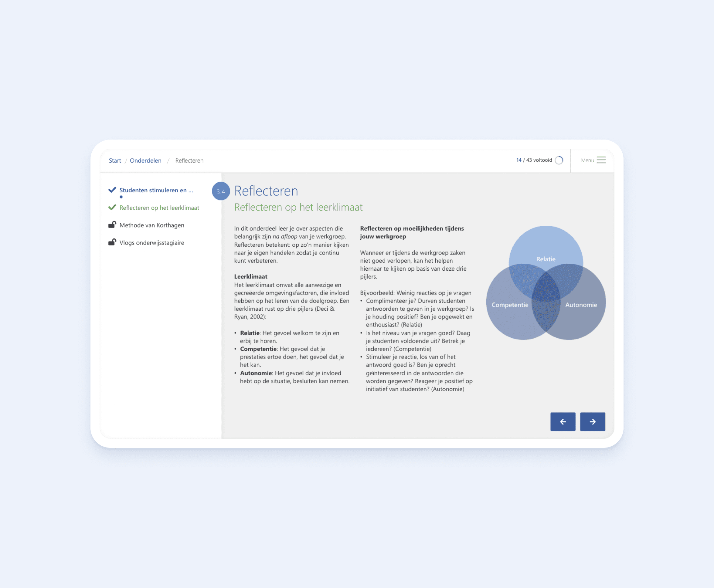Image resolution: width=714 pixels, height=588 pixels.
Task: Click the forward navigation arrow button
Action: tap(593, 421)
